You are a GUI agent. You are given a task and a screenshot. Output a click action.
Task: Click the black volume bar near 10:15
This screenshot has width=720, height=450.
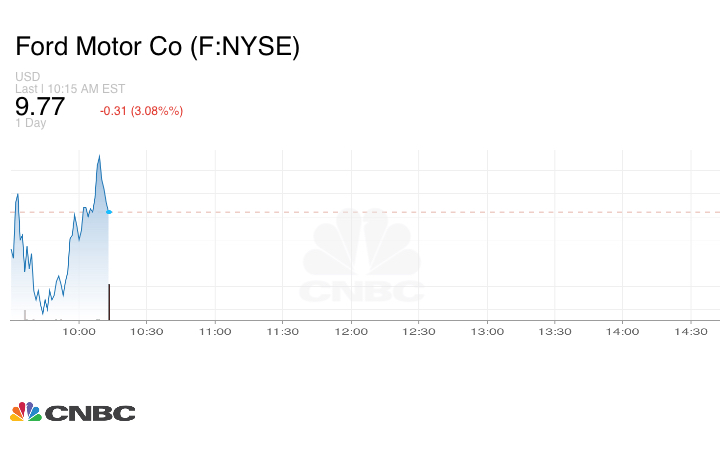109,301
